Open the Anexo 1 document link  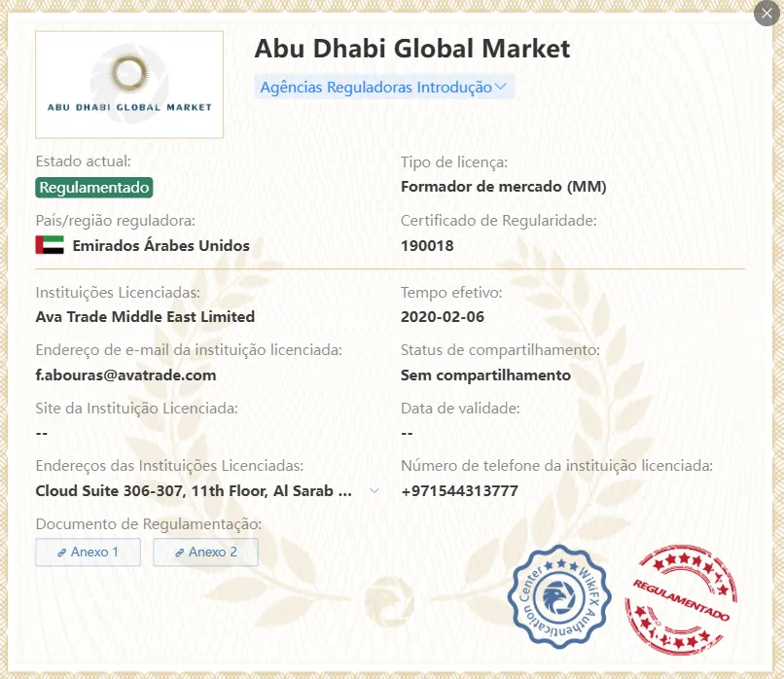[88, 552]
